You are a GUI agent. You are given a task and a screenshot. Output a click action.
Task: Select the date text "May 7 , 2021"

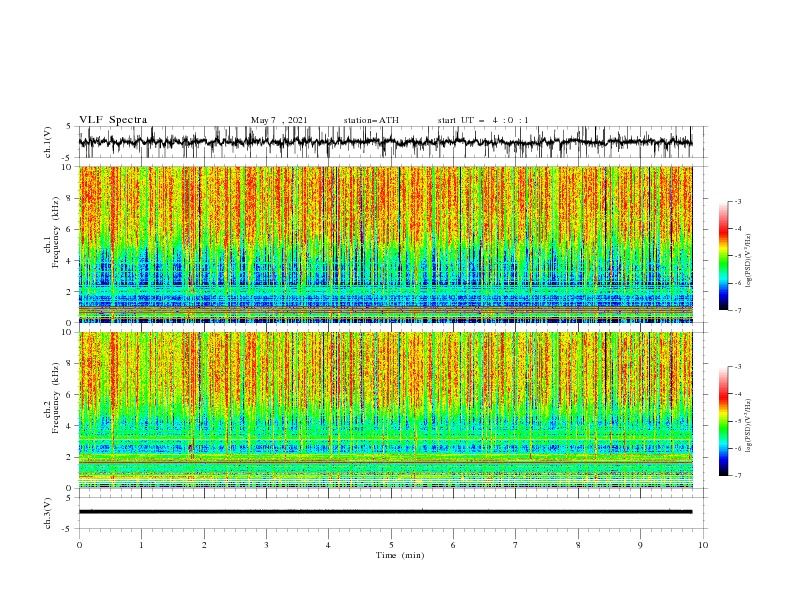(279, 120)
